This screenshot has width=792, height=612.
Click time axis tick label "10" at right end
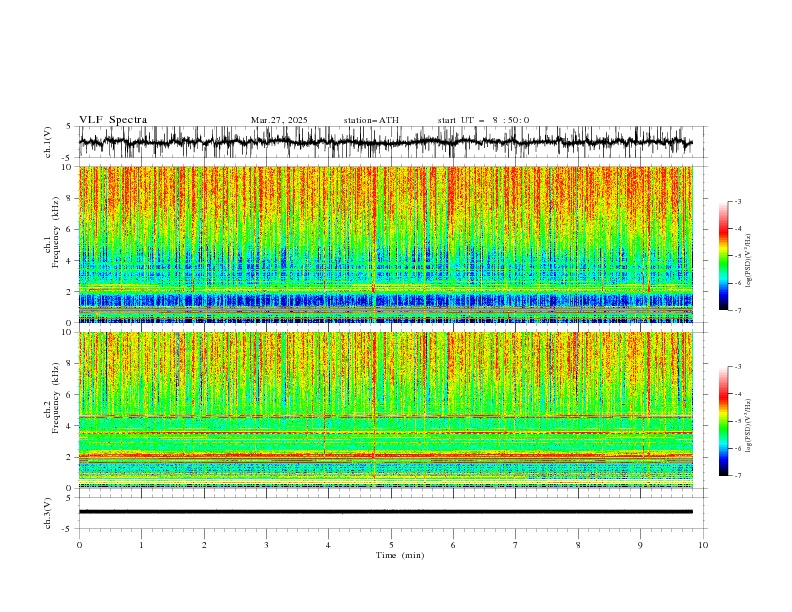[x=703, y=545]
